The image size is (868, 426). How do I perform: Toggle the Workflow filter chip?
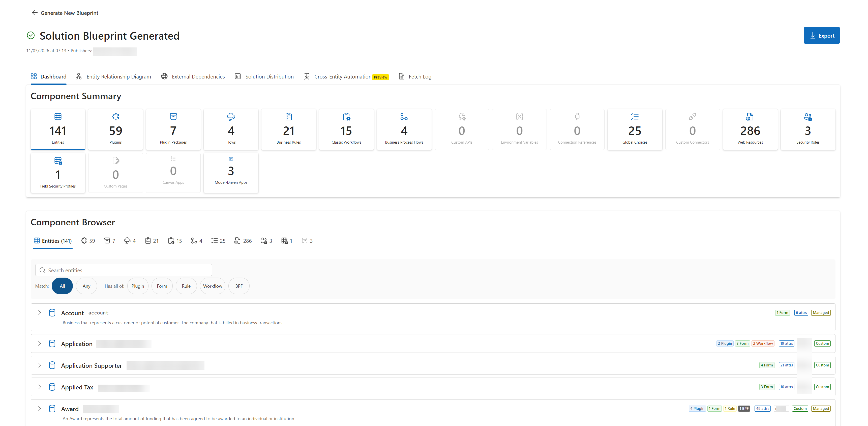tap(213, 286)
